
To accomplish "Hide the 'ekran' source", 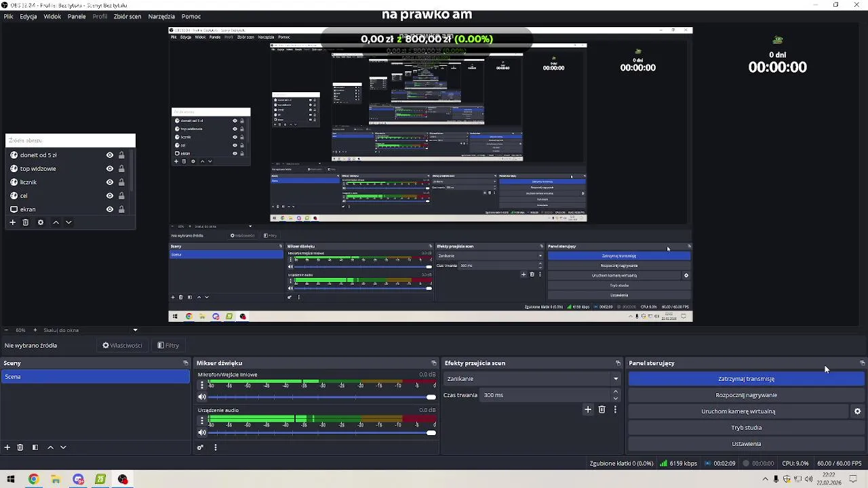I will coord(110,209).
